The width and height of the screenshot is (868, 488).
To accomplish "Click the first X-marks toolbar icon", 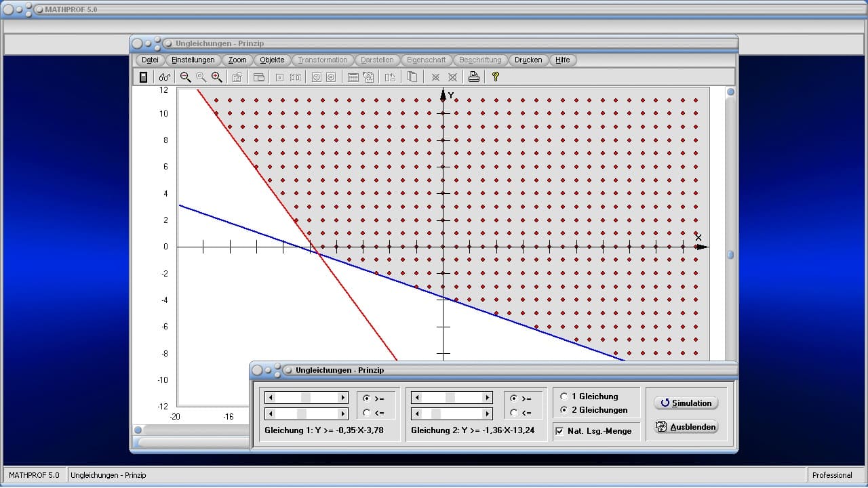I will click(435, 77).
